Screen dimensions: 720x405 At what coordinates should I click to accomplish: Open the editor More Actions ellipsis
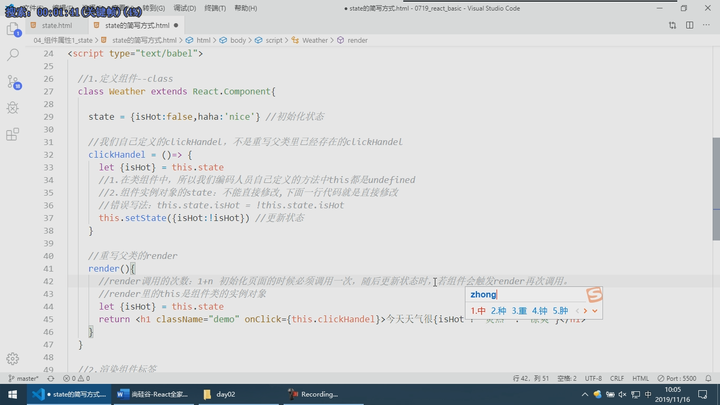pyautogui.click(x=706, y=25)
